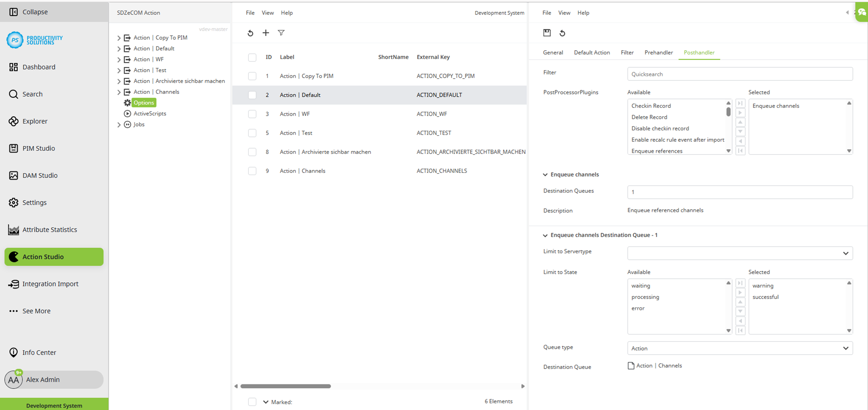The height and width of the screenshot is (410, 868).
Task: Select the Action | Archivierte sichbar machen row
Action: coord(379,152)
